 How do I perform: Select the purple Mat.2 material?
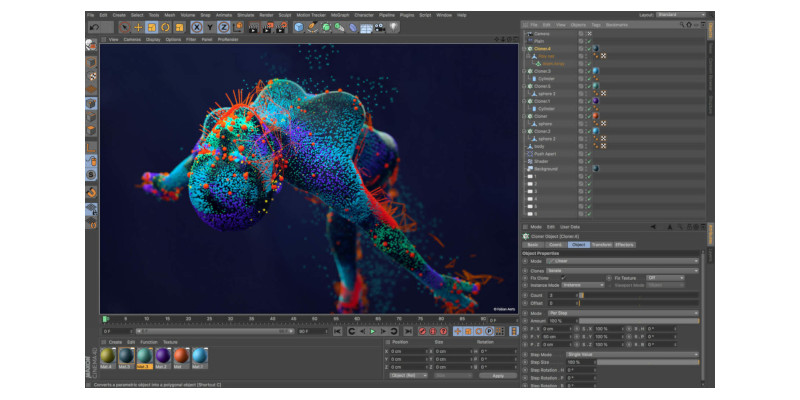pos(163,358)
